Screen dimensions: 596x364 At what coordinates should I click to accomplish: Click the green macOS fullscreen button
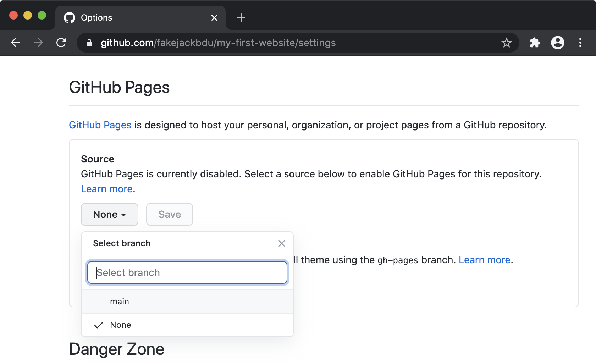[x=42, y=15]
